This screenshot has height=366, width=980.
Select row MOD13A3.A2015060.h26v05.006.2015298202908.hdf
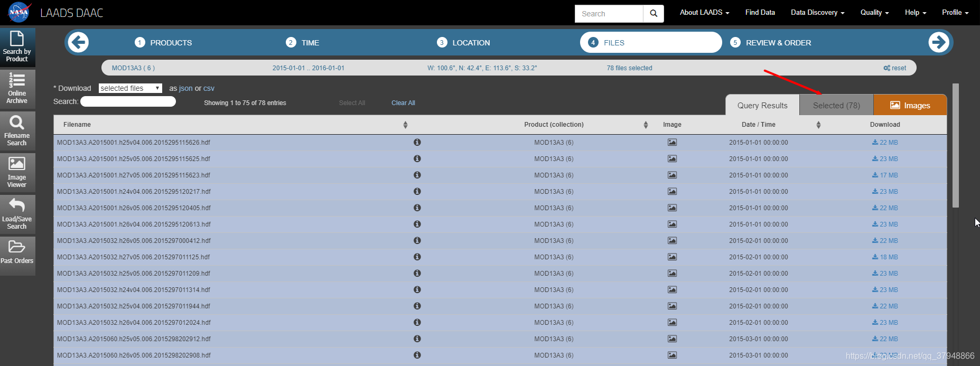pyautogui.click(x=500, y=355)
